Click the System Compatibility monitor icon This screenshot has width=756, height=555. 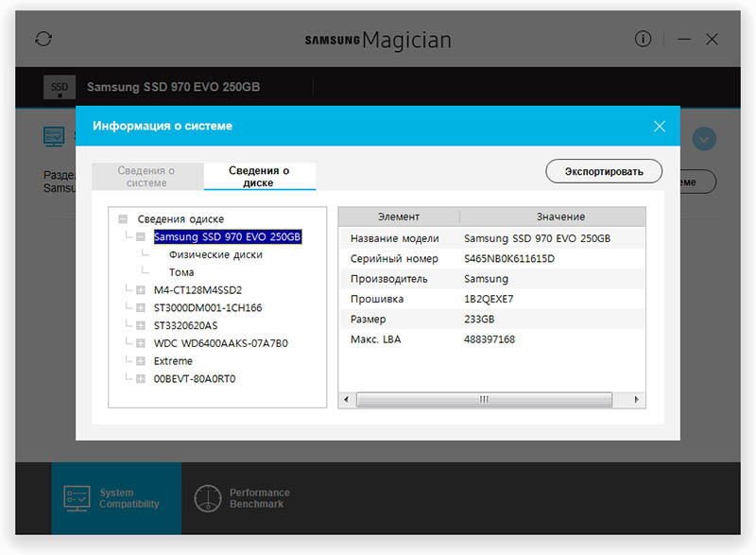pyautogui.click(x=77, y=498)
